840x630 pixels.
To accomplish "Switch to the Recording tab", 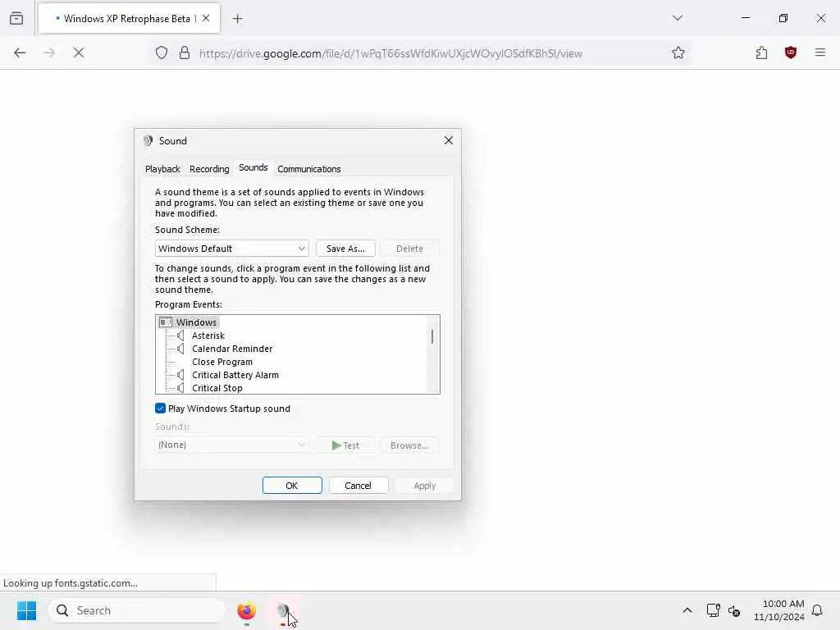I will [209, 169].
